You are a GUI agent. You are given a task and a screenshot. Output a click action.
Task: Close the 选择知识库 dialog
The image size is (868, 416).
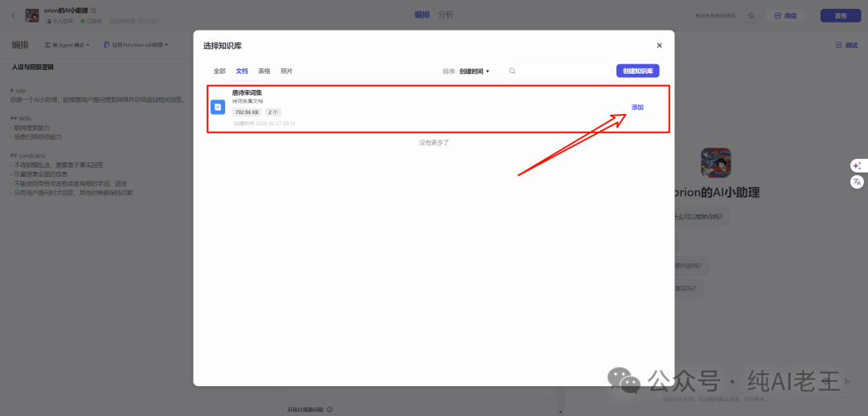(659, 45)
